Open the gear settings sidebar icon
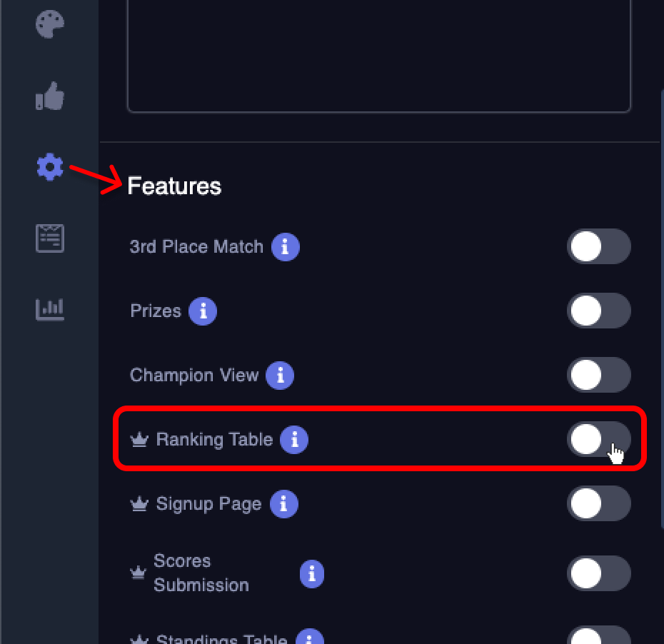Viewport: 664px width, 644px height. (x=50, y=167)
